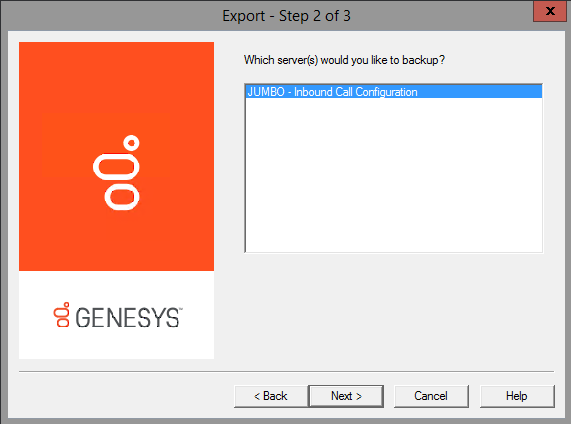Click the 'Which server(s)' question label
The height and width of the screenshot is (424, 571).
[x=344, y=60]
